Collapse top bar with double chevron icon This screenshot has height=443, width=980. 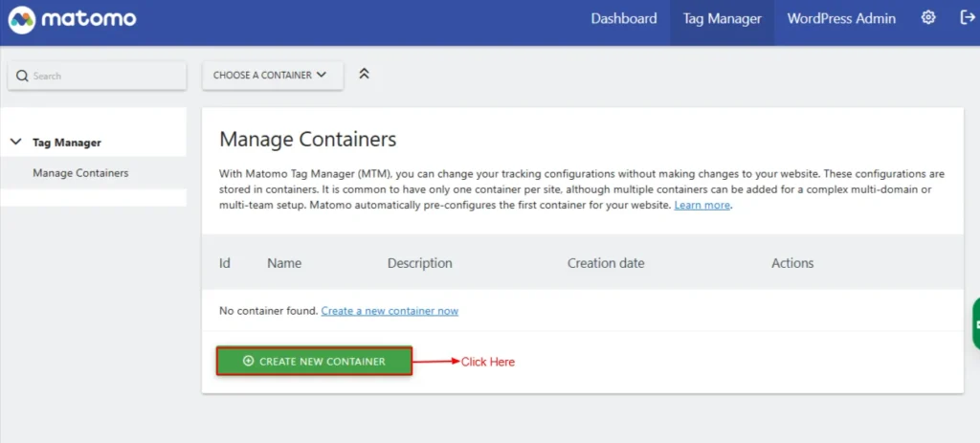(364, 74)
